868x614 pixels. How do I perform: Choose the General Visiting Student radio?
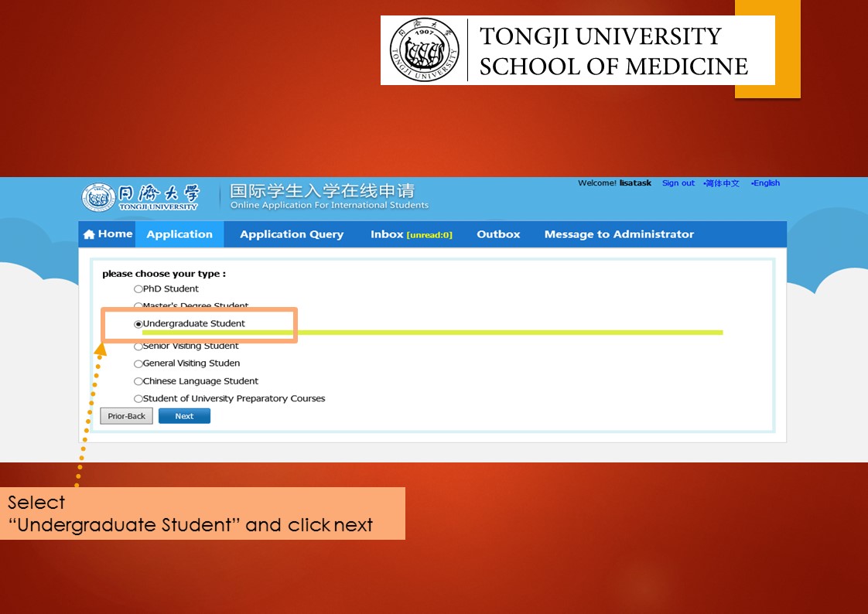(x=138, y=363)
